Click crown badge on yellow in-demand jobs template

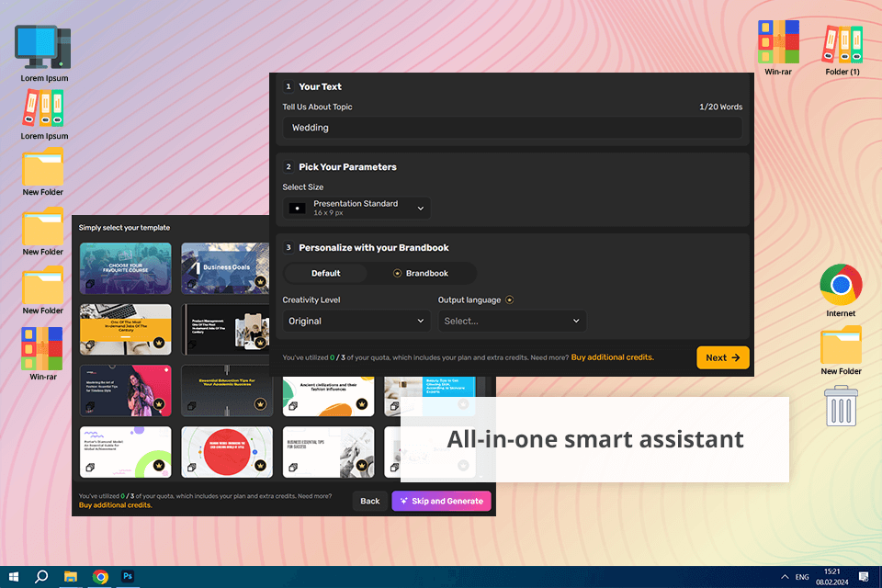point(159,342)
